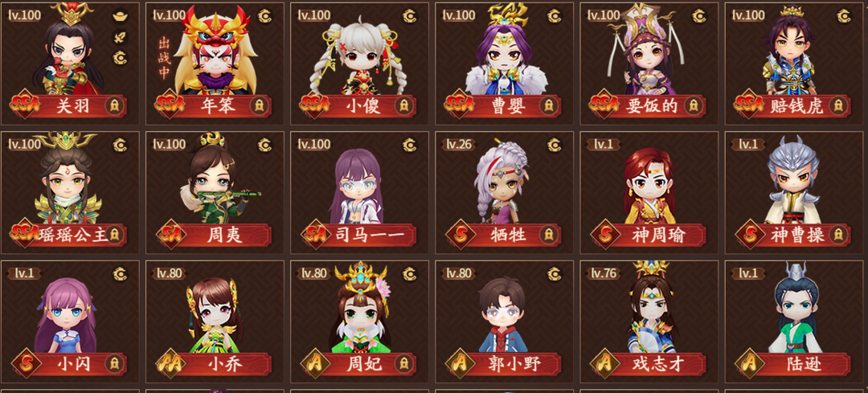The height and width of the screenshot is (393, 868).
Task: Click the coin icon on 牺牲's card
Action: (554, 145)
